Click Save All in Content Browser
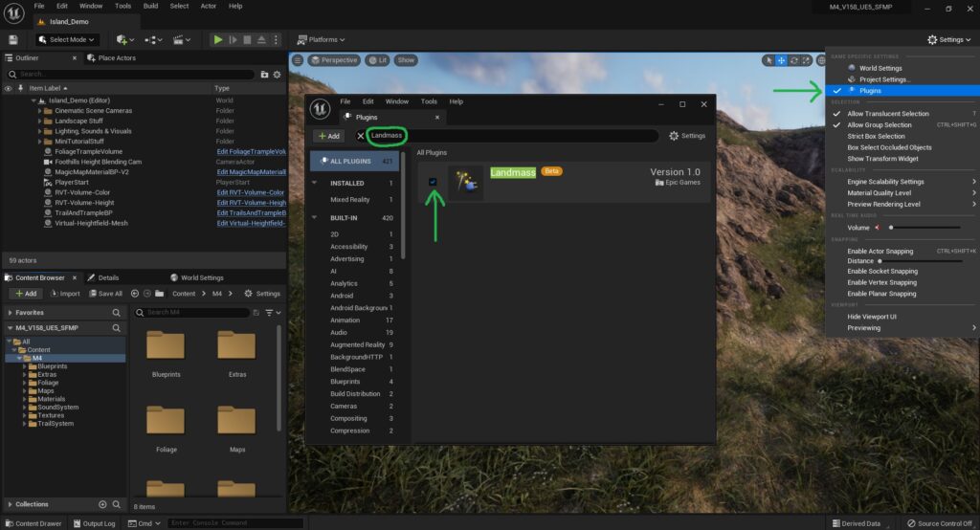 click(x=105, y=293)
